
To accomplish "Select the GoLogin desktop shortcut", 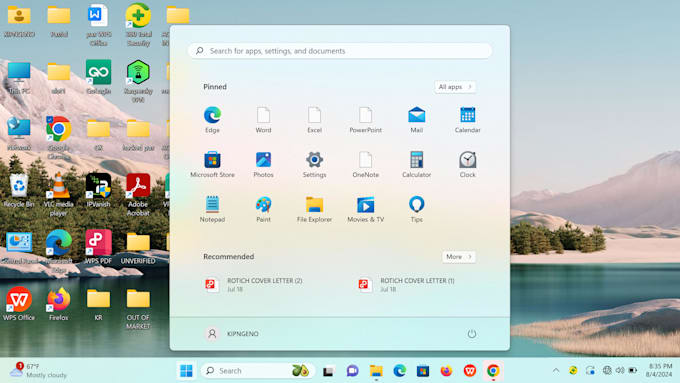I will [x=98, y=77].
